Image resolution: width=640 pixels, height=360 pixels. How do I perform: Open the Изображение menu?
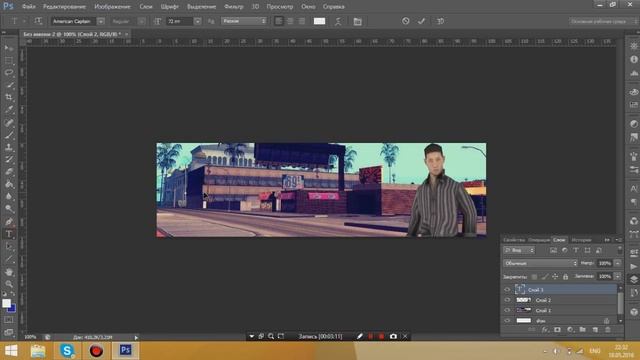[x=112, y=7]
